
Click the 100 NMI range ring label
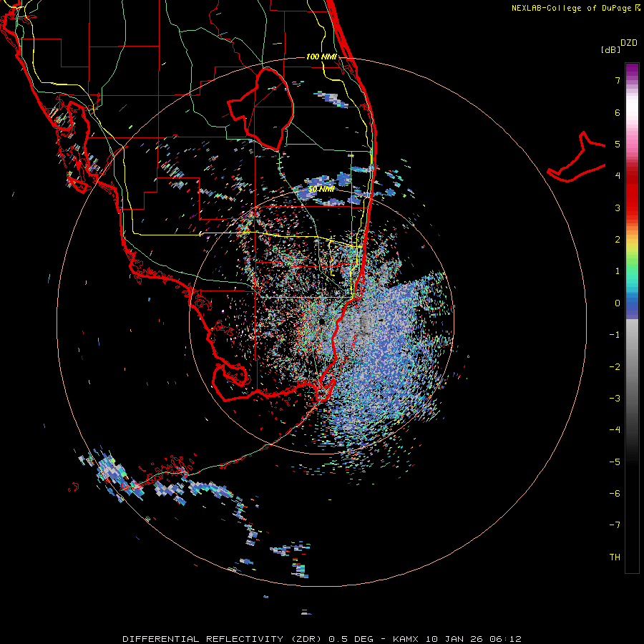(x=321, y=57)
